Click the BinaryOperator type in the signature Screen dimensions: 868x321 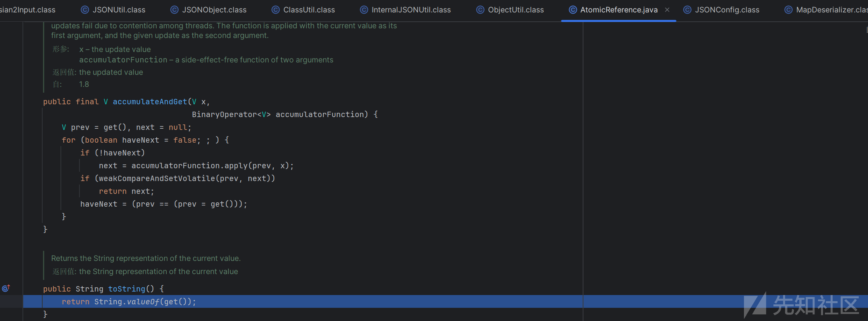[x=224, y=114]
